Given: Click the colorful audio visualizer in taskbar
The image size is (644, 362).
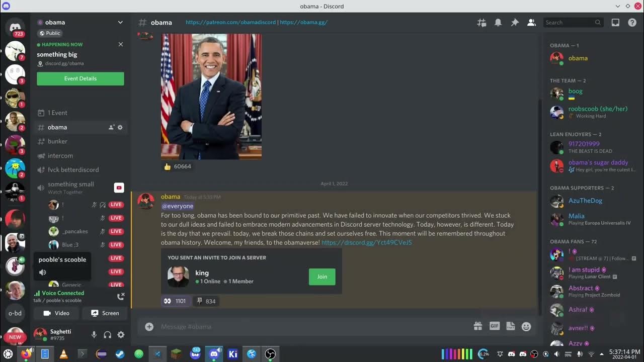Looking at the screenshot, I should pyautogui.click(x=457, y=354).
